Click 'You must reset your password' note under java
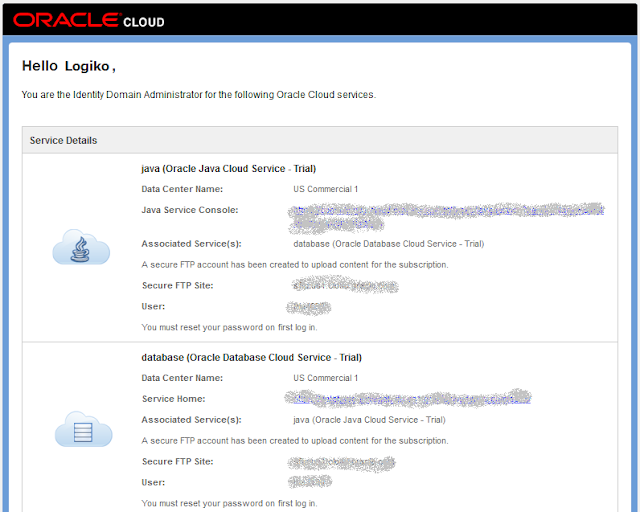 (x=229, y=327)
